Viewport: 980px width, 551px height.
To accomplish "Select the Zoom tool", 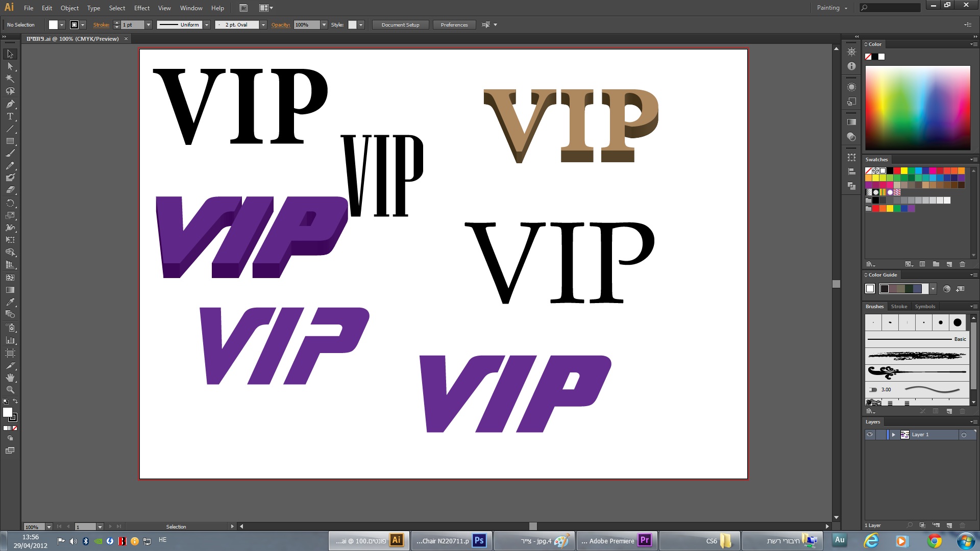I will 10,390.
